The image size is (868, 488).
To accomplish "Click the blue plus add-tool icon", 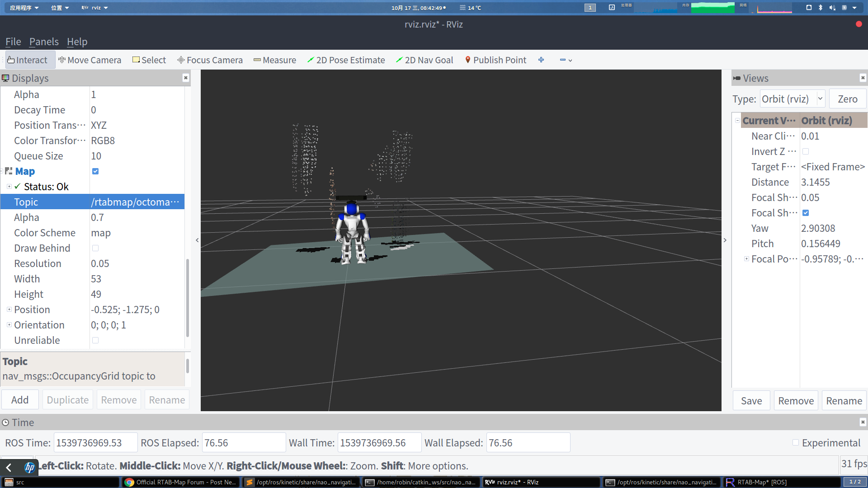I will coord(541,60).
